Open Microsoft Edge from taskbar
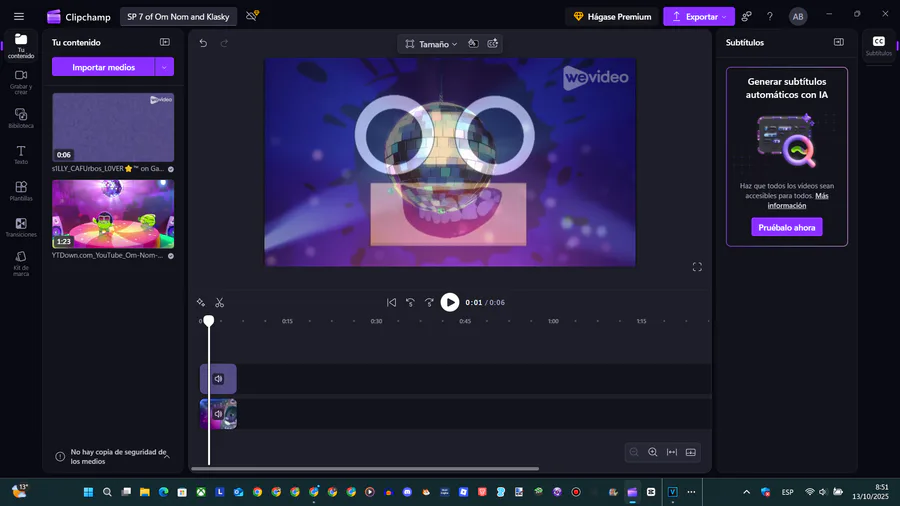Image resolution: width=900 pixels, height=506 pixels. click(x=164, y=492)
